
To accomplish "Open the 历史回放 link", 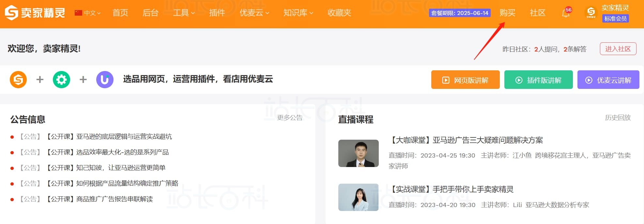I will tap(618, 118).
